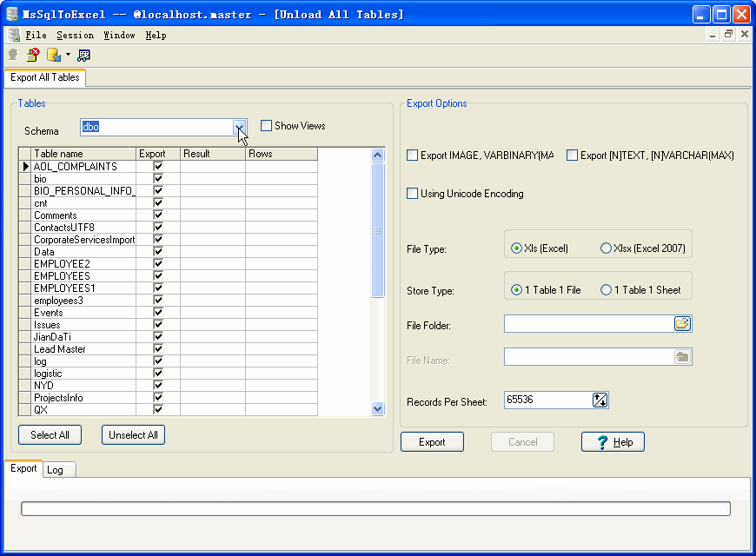Click the Records Per Sheet spinner button
Image resolution: width=756 pixels, height=556 pixels.
(x=600, y=400)
